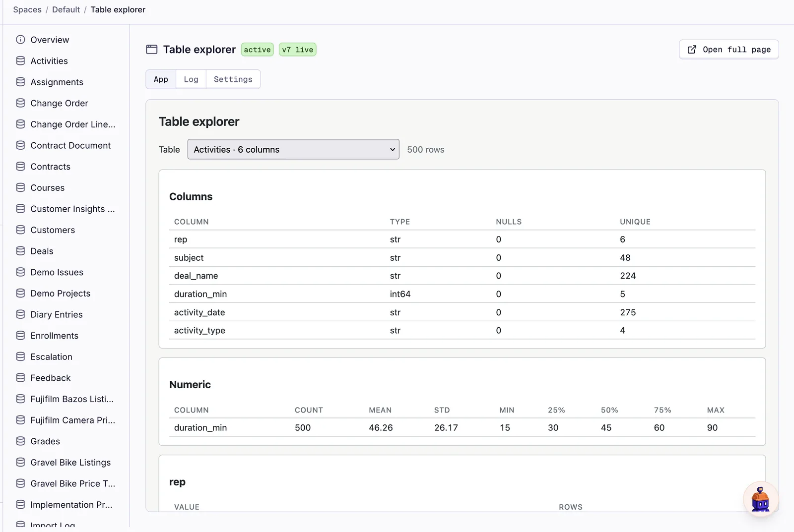794x532 pixels.
Task: Click the 'activity_date' column name
Action: pos(199,312)
